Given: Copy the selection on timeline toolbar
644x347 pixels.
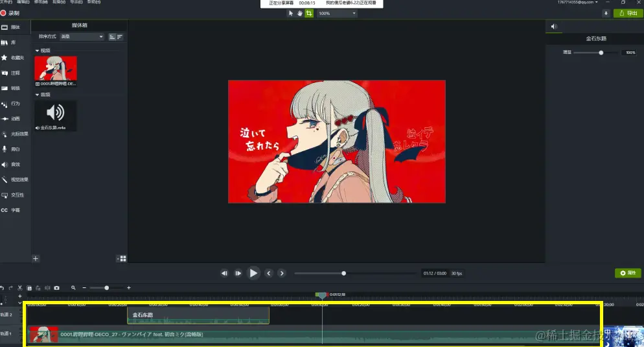Looking at the screenshot, I should [29, 288].
